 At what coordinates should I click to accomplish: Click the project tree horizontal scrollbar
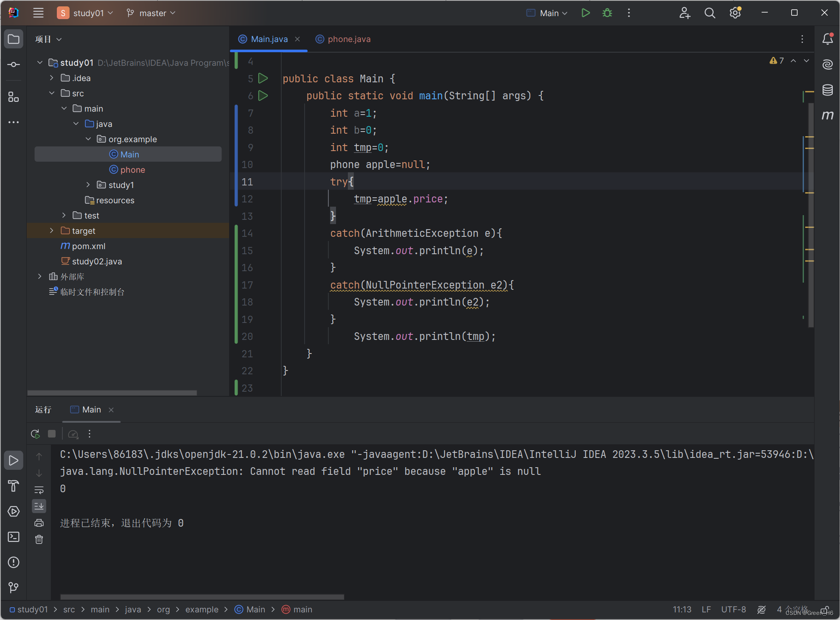point(112,393)
